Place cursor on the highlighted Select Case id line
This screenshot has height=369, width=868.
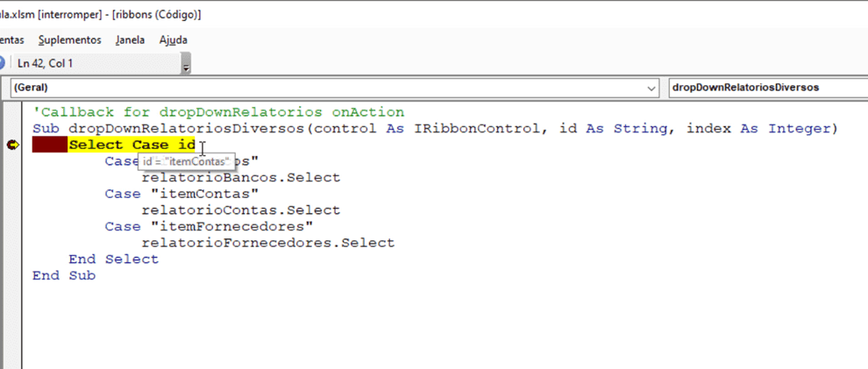click(x=132, y=145)
